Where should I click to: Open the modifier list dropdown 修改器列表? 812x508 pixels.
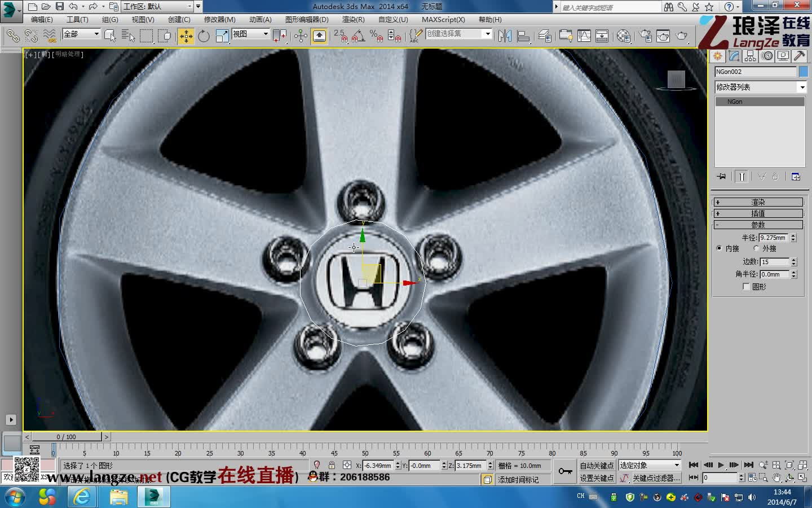[x=760, y=87]
